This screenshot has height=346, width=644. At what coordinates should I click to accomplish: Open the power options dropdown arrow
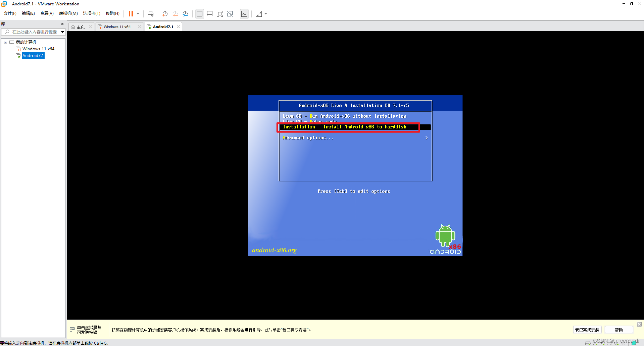pyautogui.click(x=138, y=14)
